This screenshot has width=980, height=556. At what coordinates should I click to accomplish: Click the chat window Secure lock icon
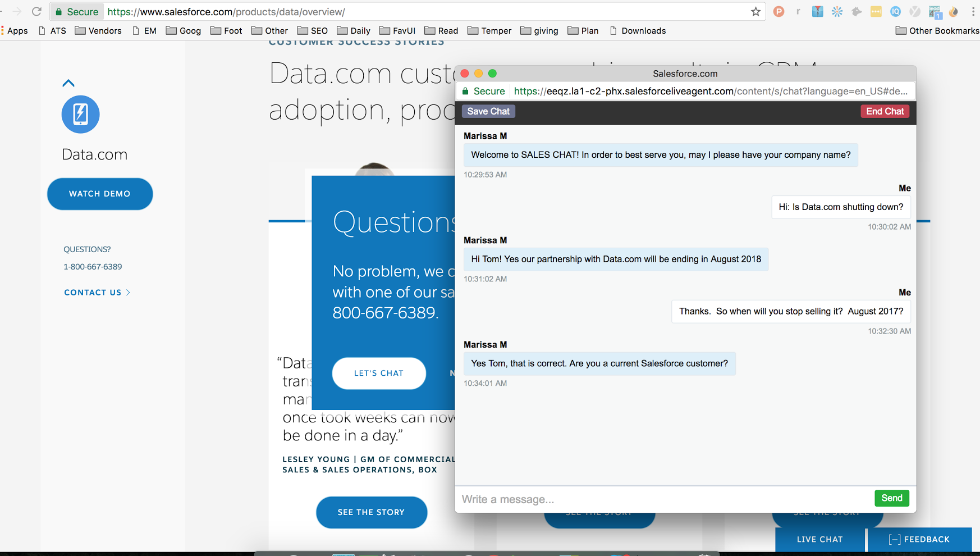465,91
